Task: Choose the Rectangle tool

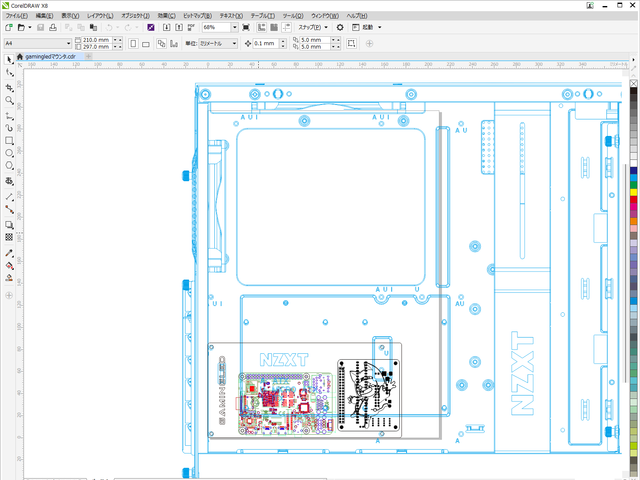Action: coord(9,141)
